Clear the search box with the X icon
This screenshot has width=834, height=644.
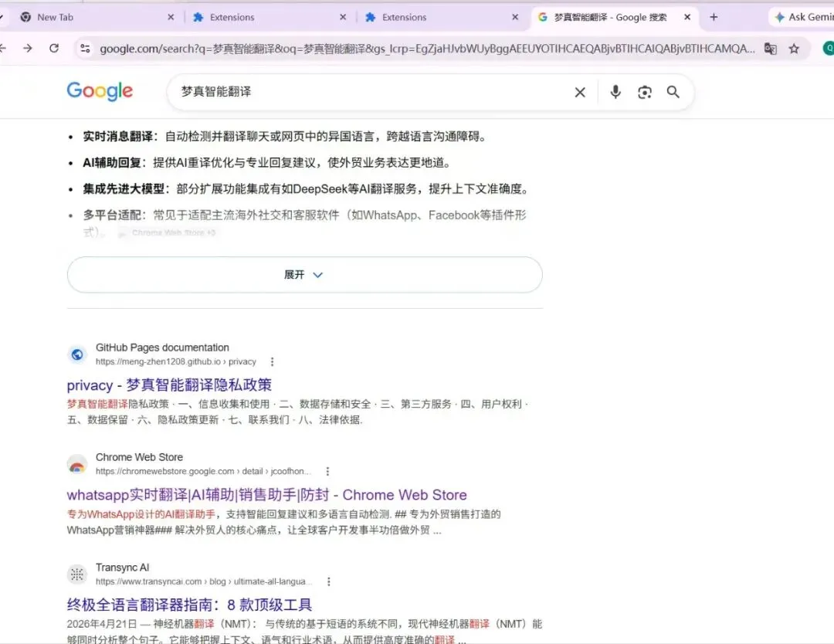[580, 93]
